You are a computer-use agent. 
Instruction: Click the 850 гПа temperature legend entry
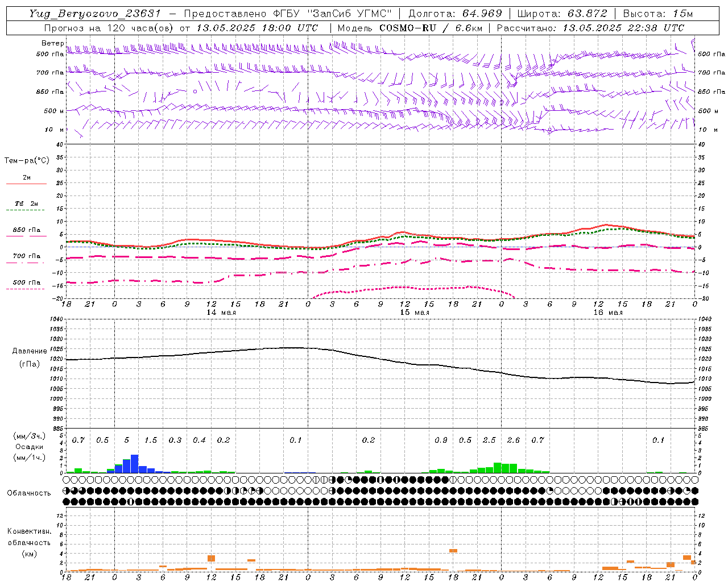(x=27, y=230)
